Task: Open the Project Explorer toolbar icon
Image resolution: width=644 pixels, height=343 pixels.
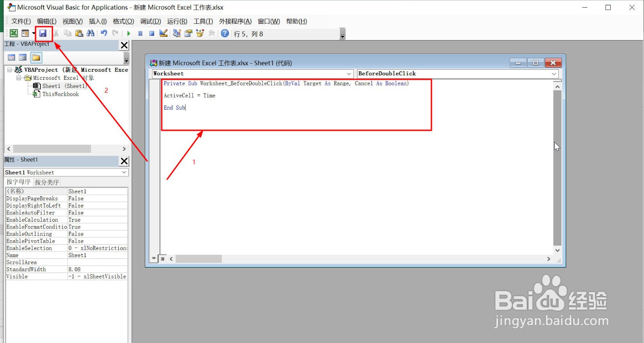Action: (x=177, y=33)
